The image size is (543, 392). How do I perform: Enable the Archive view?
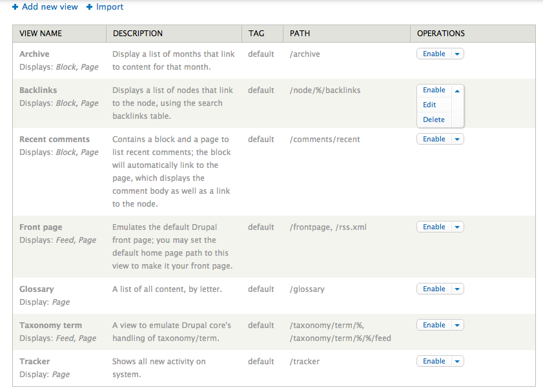(x=434, y=54)
